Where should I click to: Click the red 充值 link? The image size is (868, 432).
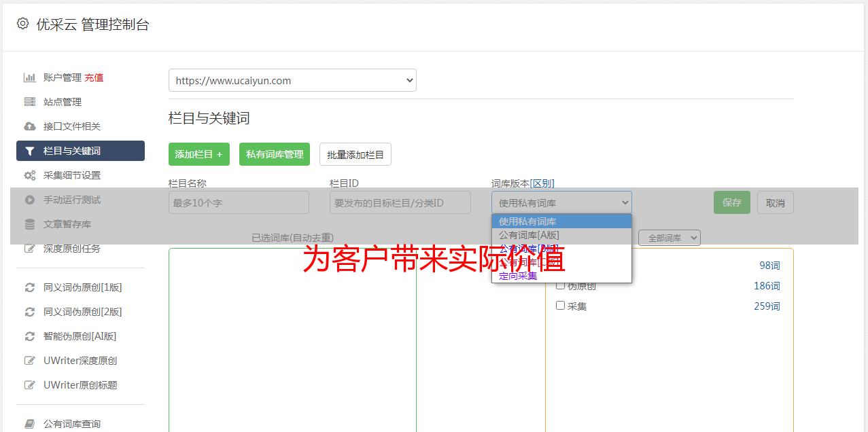[94, 77]
